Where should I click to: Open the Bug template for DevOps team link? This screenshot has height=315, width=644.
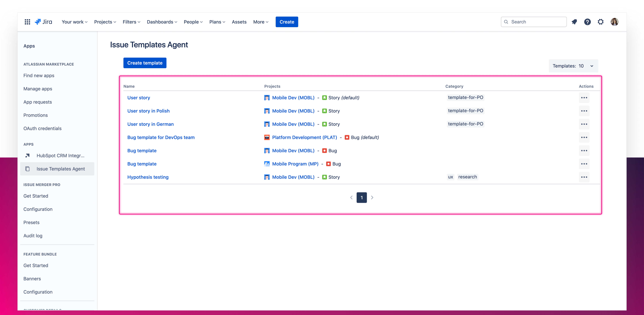[x=161, y=137]
